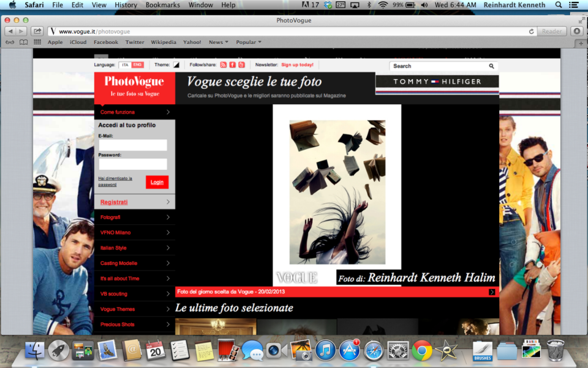Click the magnifier icon in site search
This screenshot has width=588, height=368.
(x=491, y=66)
